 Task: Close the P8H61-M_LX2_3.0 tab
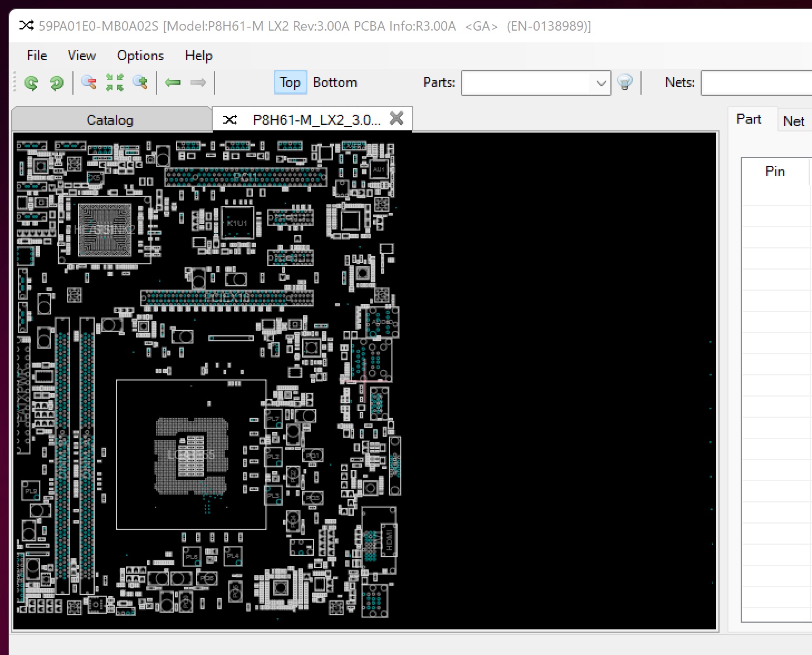(x=397, y=119)
